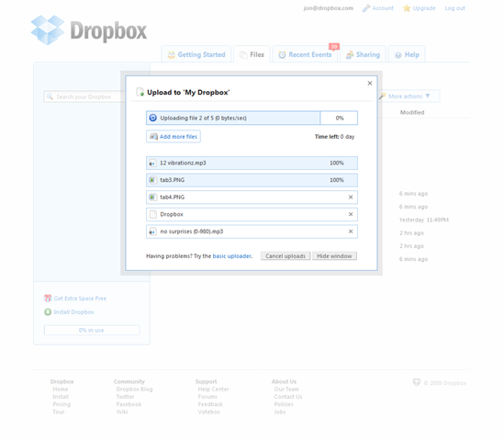Open the Dropbox Blog footer link

click(x=134, y=390)
